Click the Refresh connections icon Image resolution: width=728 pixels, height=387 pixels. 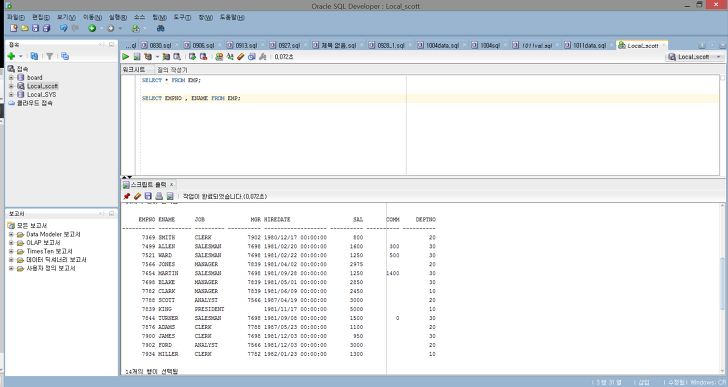tap(34, 56)
